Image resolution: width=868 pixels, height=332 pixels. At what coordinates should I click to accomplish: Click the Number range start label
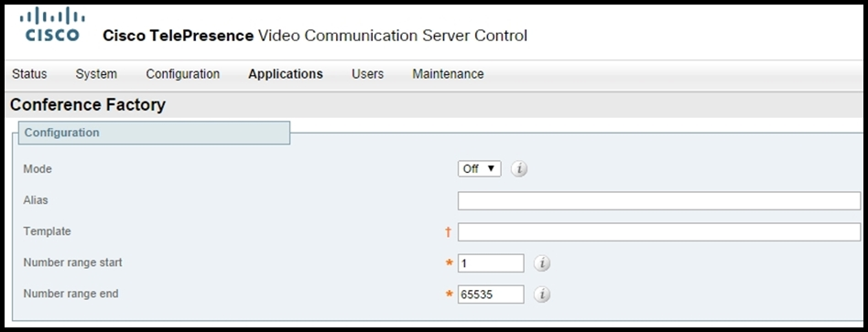pyautogui.click(x=72, y=262)
